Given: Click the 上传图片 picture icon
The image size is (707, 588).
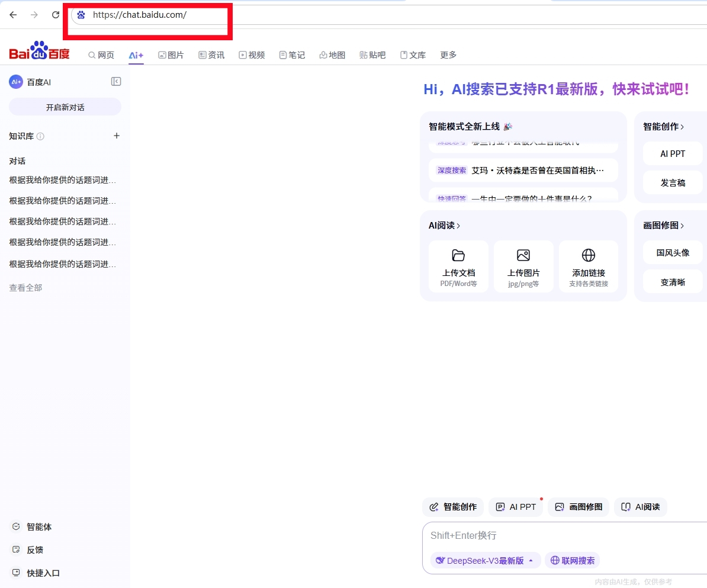Looking at the screenshot, I should [x=523, y=255].
